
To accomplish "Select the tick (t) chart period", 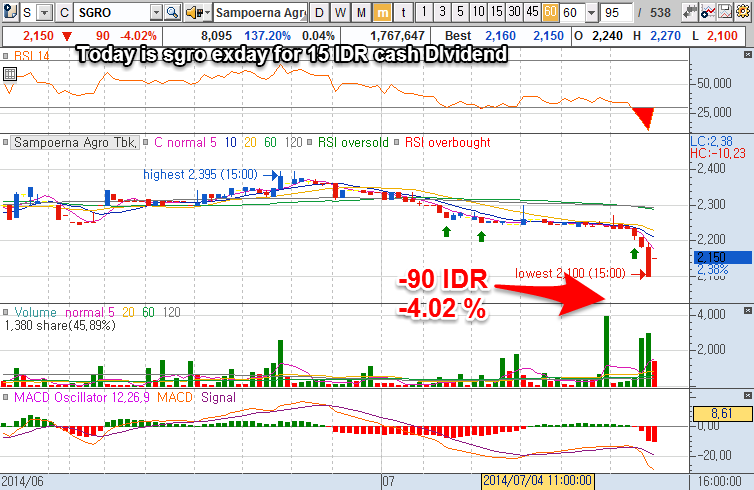I will (x=403, y=13).
